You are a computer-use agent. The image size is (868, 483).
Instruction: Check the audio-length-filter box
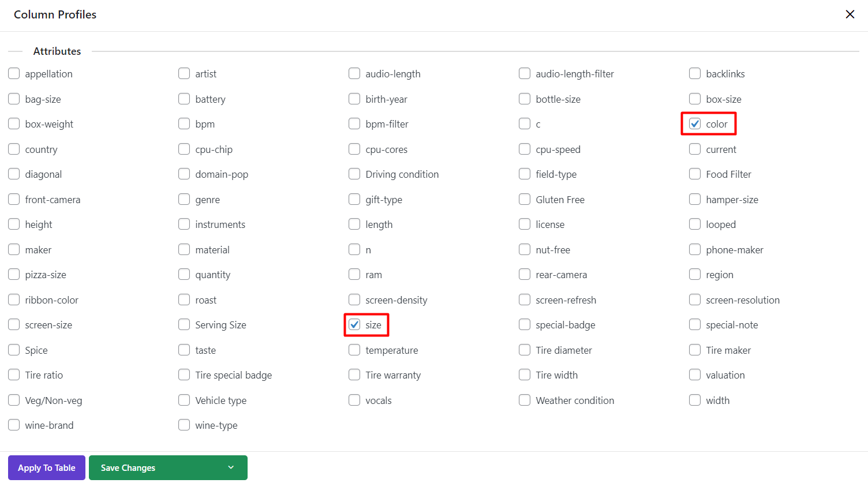(525, 74)
